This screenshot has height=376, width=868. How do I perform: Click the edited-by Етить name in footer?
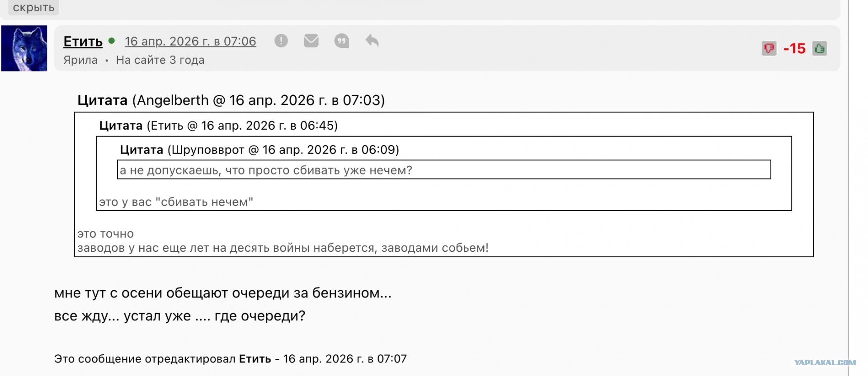(255, 359)
